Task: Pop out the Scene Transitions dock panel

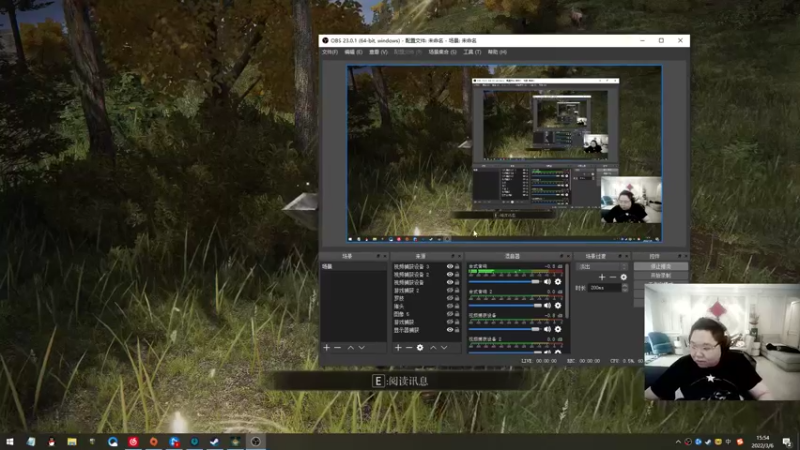Action: click(620, 256)
